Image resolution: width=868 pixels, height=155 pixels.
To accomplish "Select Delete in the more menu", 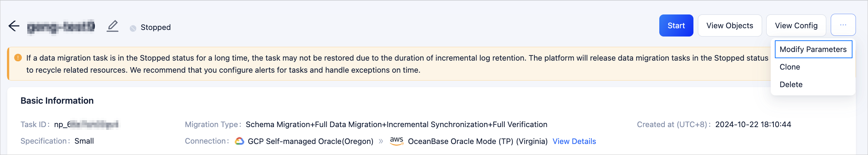I will click(x=791, y=85).
